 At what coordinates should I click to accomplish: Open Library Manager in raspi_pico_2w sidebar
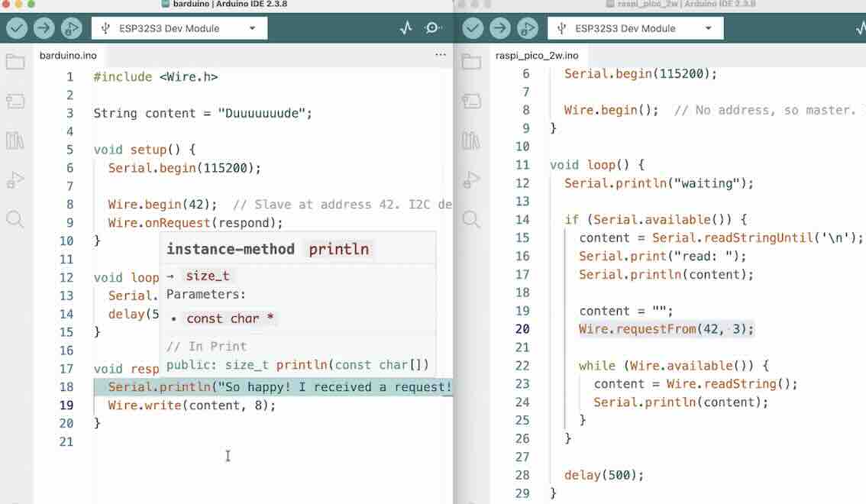[471, 141]
